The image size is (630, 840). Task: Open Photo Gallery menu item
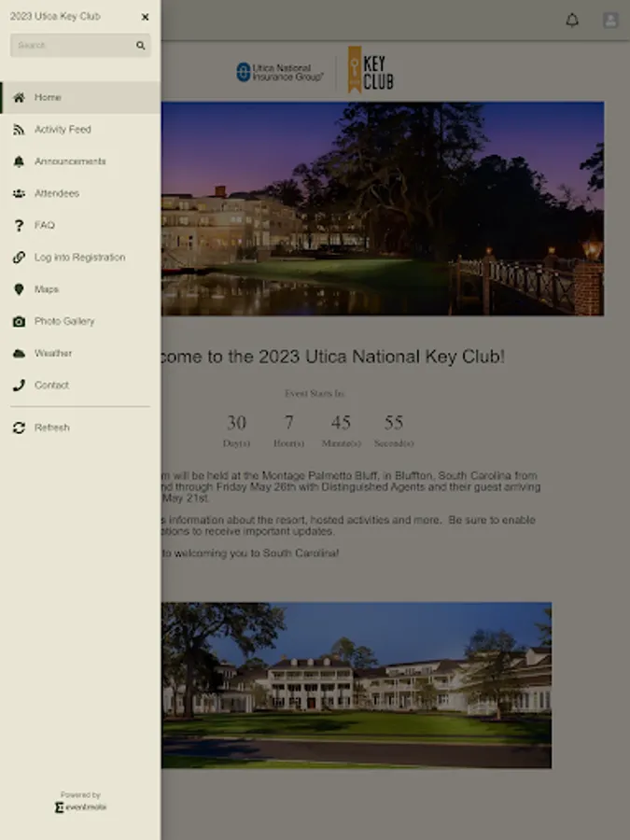(80, 321)
